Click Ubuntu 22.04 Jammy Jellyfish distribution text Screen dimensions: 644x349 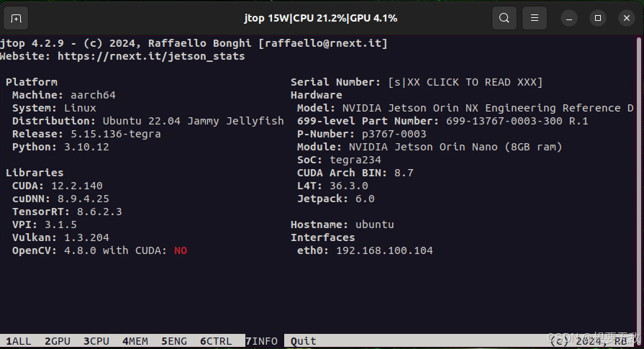point(193,121)
